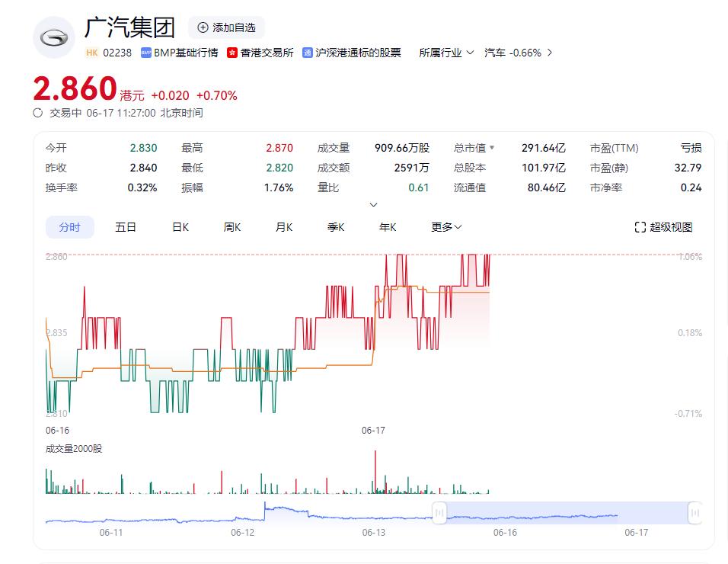Click the GAC Group company logo
The image size is (728, 564).
[54, 37]
